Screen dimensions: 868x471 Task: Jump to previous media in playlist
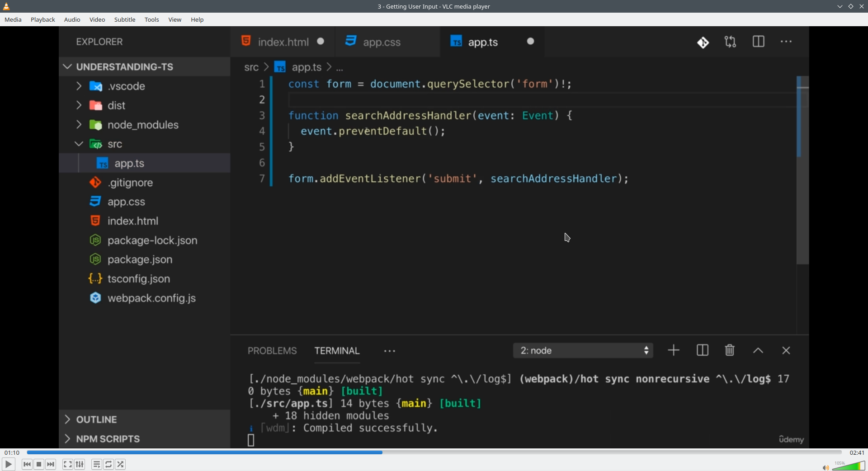27,464
